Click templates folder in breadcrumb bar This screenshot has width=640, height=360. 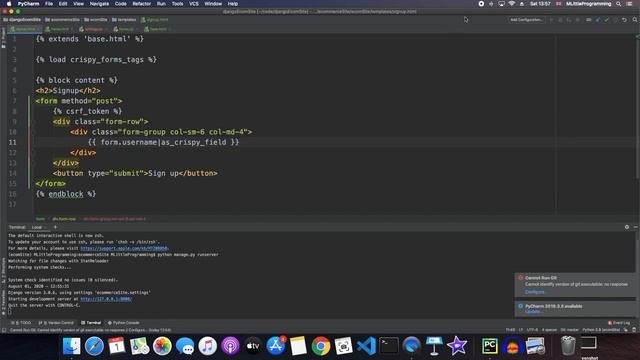pyautogui.click(x=124, y=20)
